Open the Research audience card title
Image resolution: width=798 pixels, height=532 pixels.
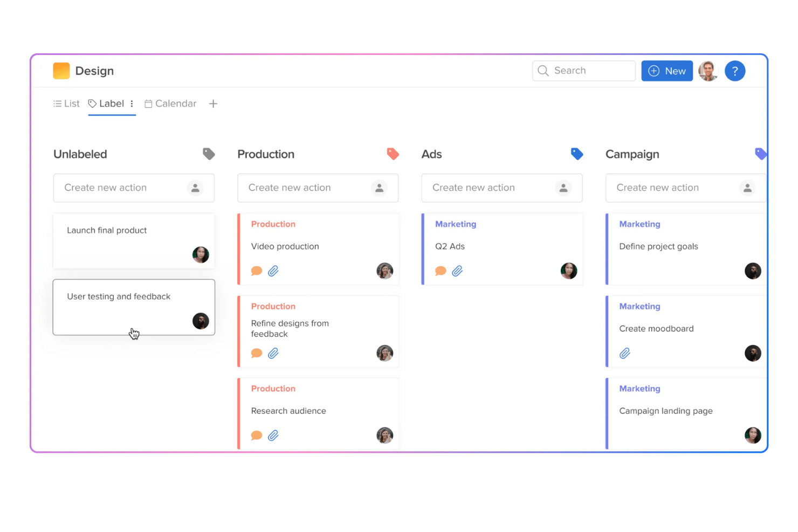click(288, 411)
